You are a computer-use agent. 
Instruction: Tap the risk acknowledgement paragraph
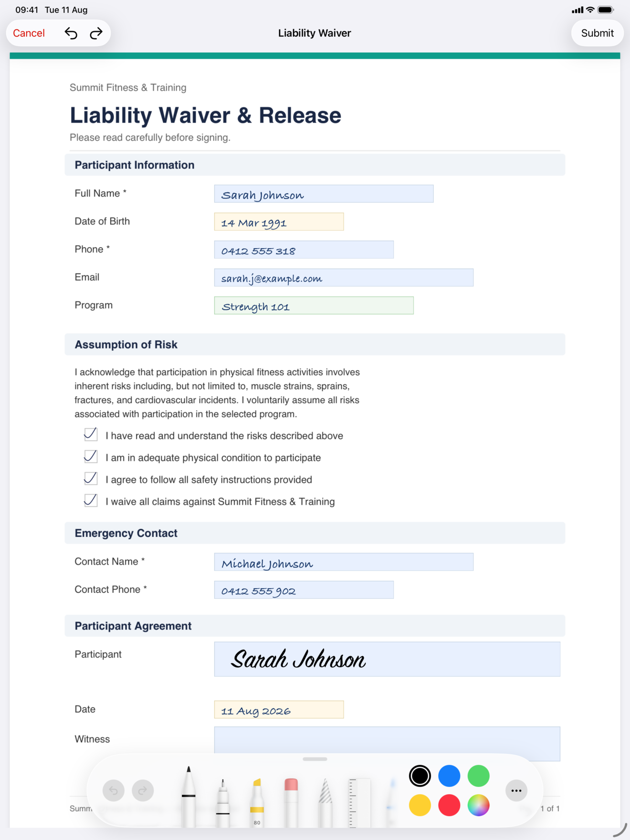[217, 393]
